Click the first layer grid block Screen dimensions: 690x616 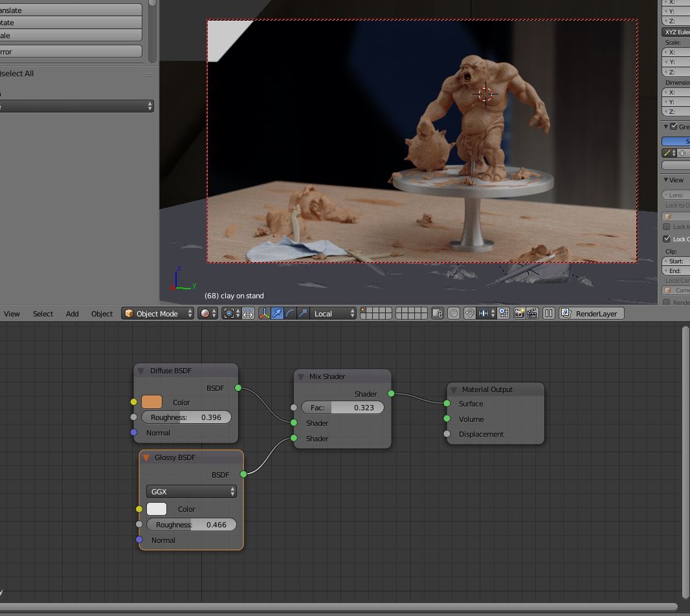(376, 313)
